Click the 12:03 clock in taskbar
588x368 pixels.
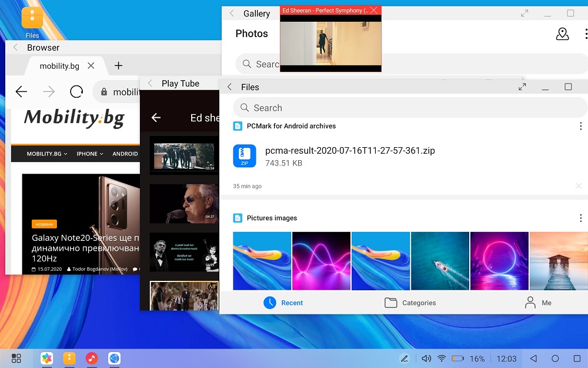click(x=506, y=359)
